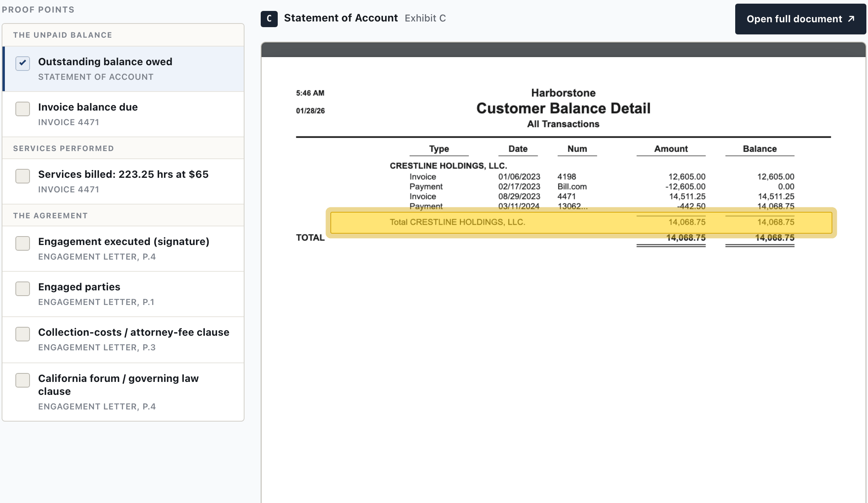The height and width of the screenshot is (503, 868).
Task: Check the Engaged parties checkbox
Action: point(23,288)
